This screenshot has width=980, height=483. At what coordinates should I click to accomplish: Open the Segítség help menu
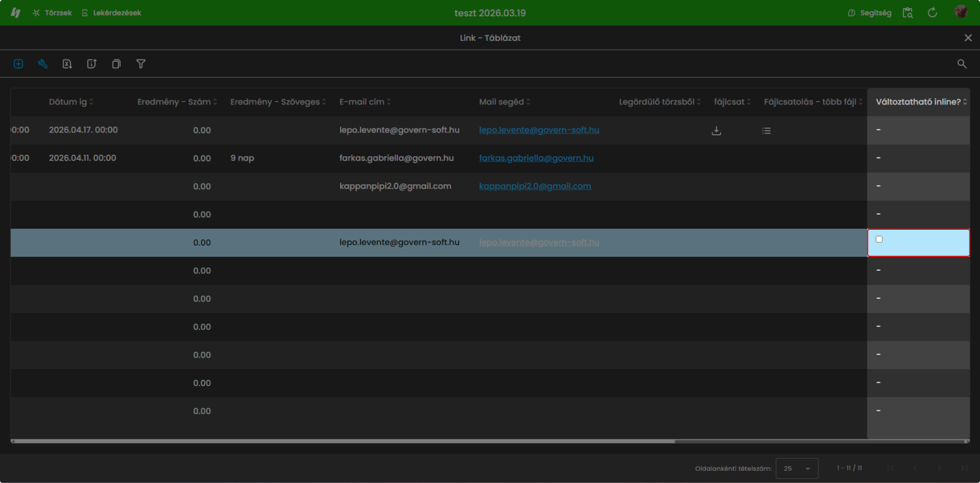pos(870,13)
